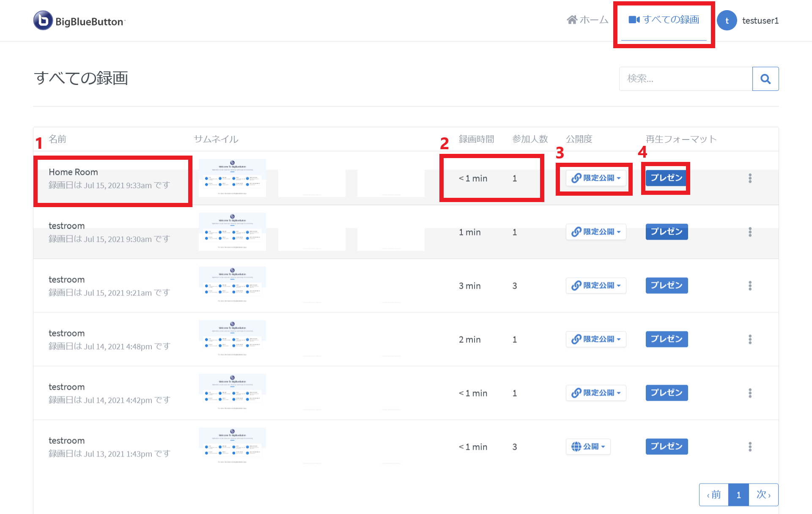This screenshot has width=812, height=514.
Task: Go to previous page with 前 button
Action: click(x=714, y=495)
